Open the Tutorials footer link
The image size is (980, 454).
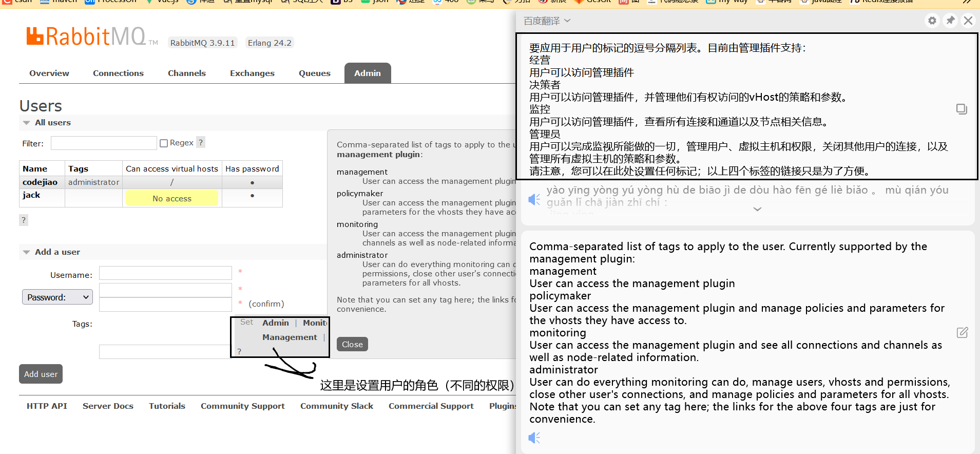[167, 406]
